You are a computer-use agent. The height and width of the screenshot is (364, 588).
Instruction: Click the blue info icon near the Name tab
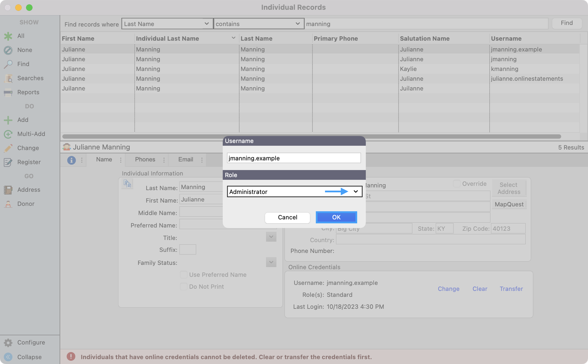[x=71, y=160]
